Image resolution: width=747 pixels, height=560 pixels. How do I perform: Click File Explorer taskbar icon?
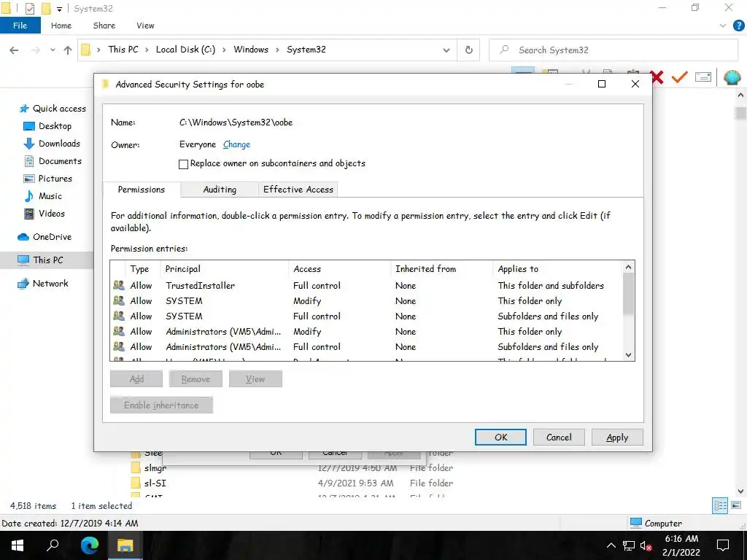125,545
